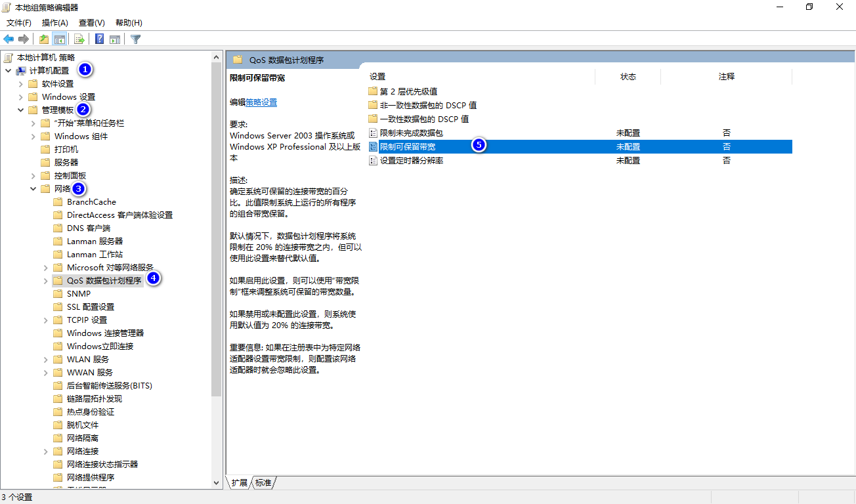Image resolution: width=856 pixels, height=504 pixels.
Task: Expand the Windows 组件 node
Action: click(33, 136)
